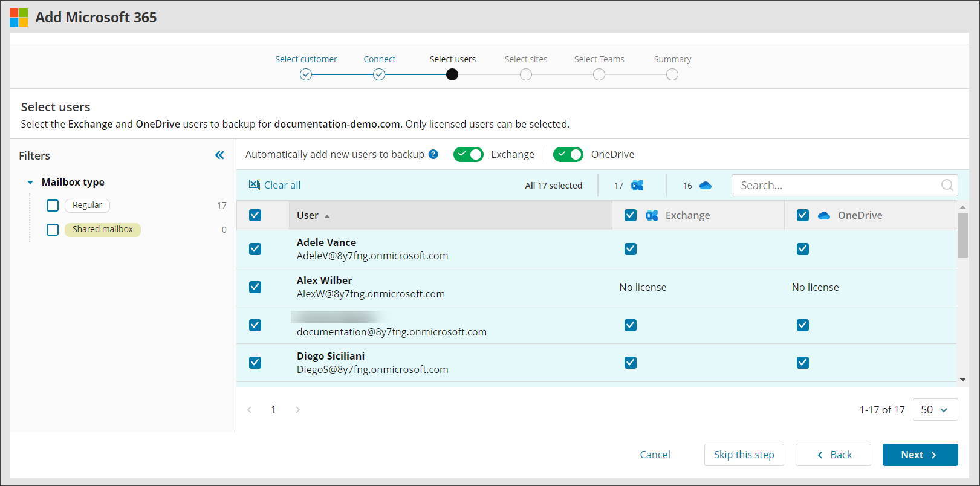Image resolution: width=980 pixels, height=486 pixels.
Task: Go to the next page arrow
Action: pyautogui.click(x=297, y=410)
